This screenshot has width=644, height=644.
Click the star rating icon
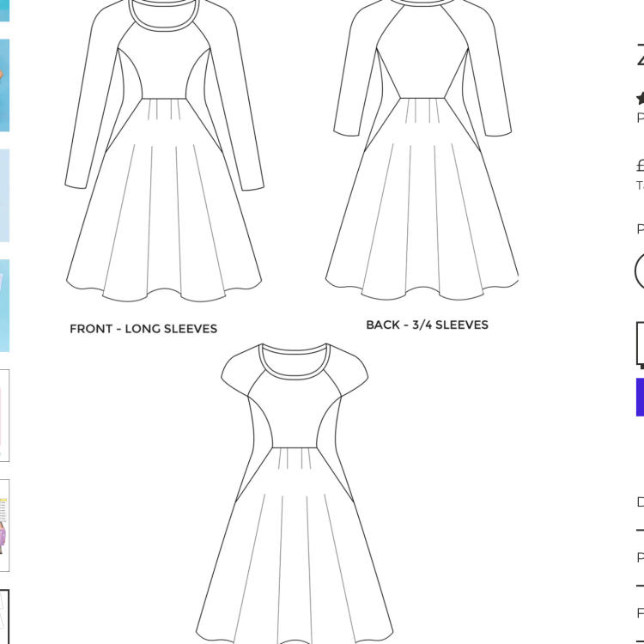point(640,98)
